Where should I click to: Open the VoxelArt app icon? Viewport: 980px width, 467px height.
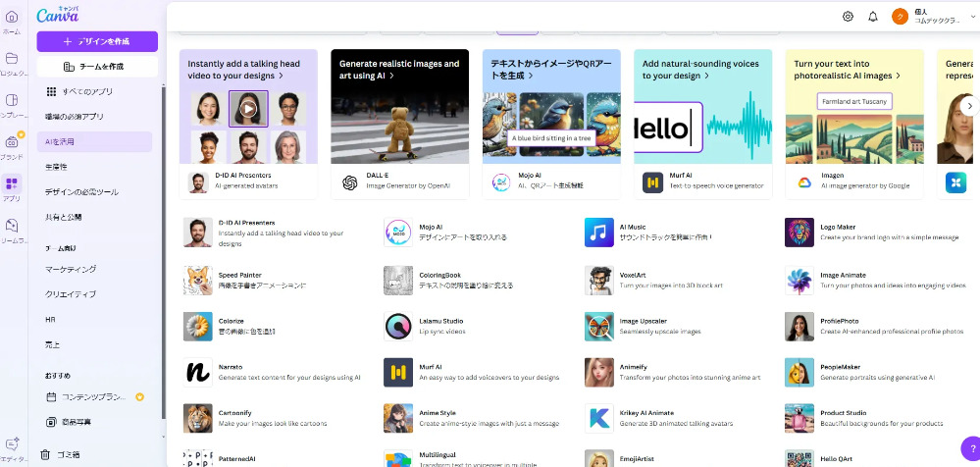[598, 280]
